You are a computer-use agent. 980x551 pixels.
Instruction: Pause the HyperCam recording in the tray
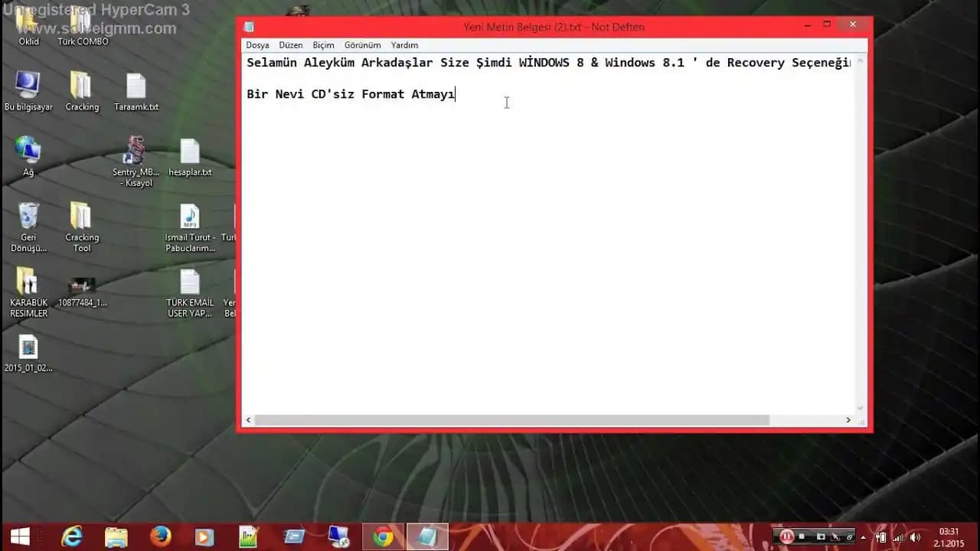pyautogui.click(x=787, y=536)
